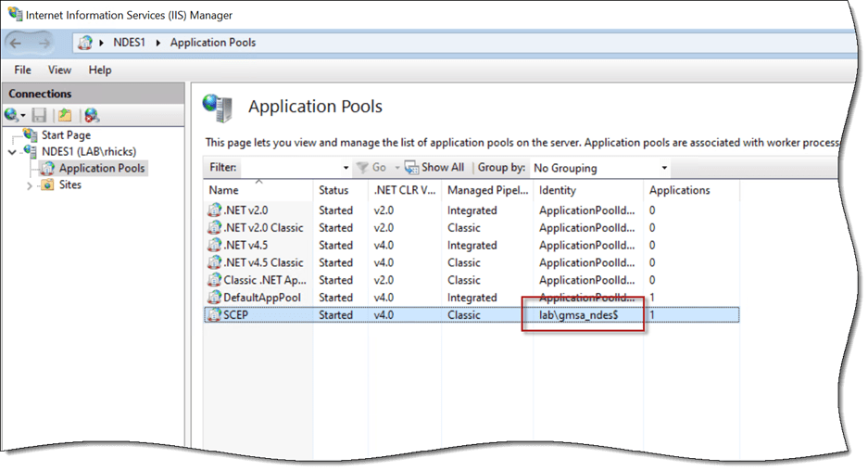Sort by the Name column header
Image resolution: width=868 pixels, height=471 pixels.
pyautogui.click(x=223, y=190)
